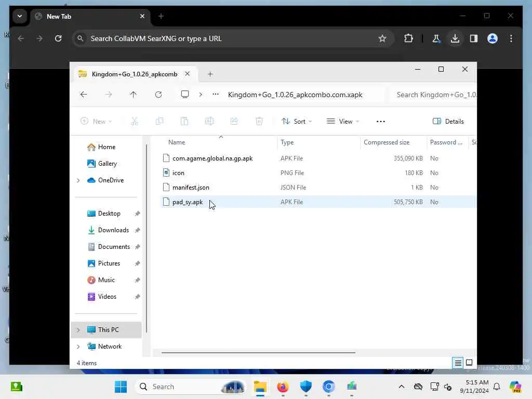
Task: Click the Kingdom+Go_1.0.26_apkcombo.com.xapk path
Action: 295,95
